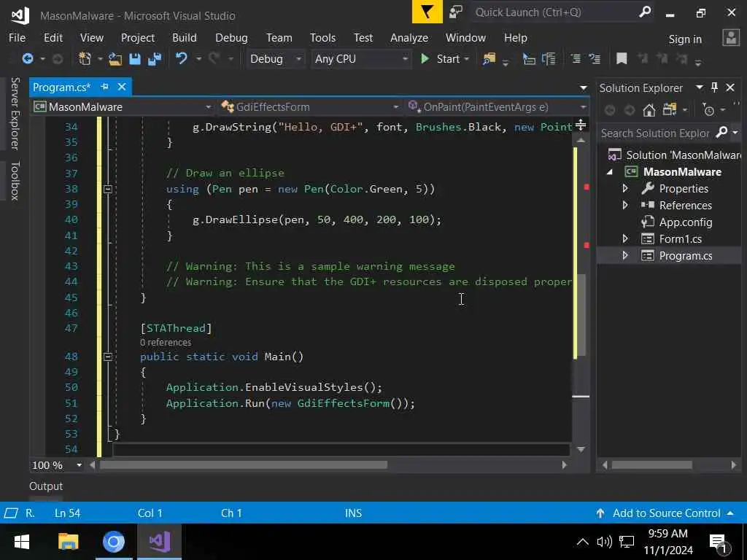Click the Solution Explorer search magnifier icon
The width and height of the screenshot is (747, 560).
click(x=721, y=133)
